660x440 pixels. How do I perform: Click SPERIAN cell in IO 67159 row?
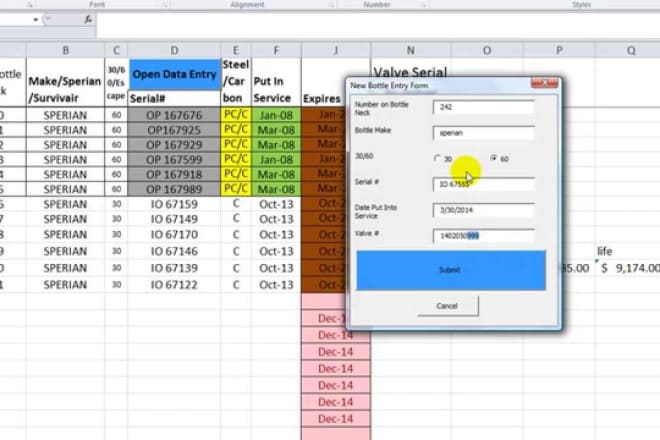[65, 204]
